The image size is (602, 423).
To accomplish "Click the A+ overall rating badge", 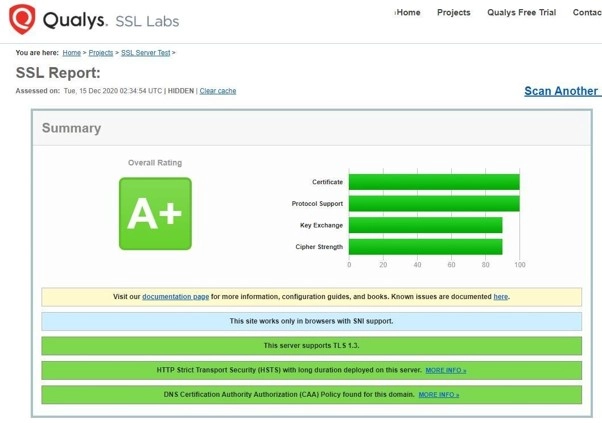I will coord(155,213).
